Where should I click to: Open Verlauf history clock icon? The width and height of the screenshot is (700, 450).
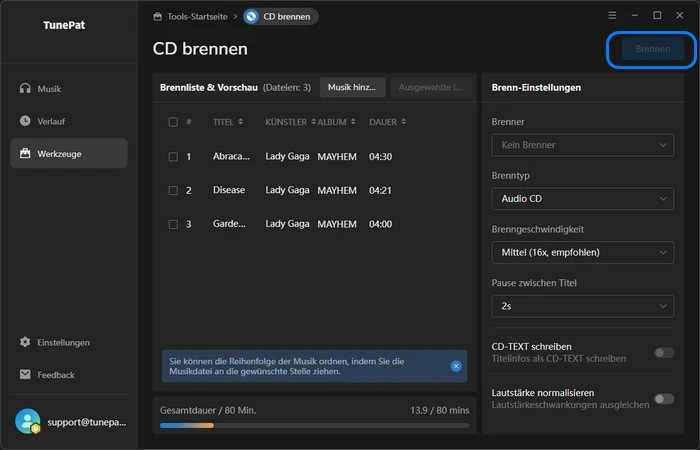[25, 121]
